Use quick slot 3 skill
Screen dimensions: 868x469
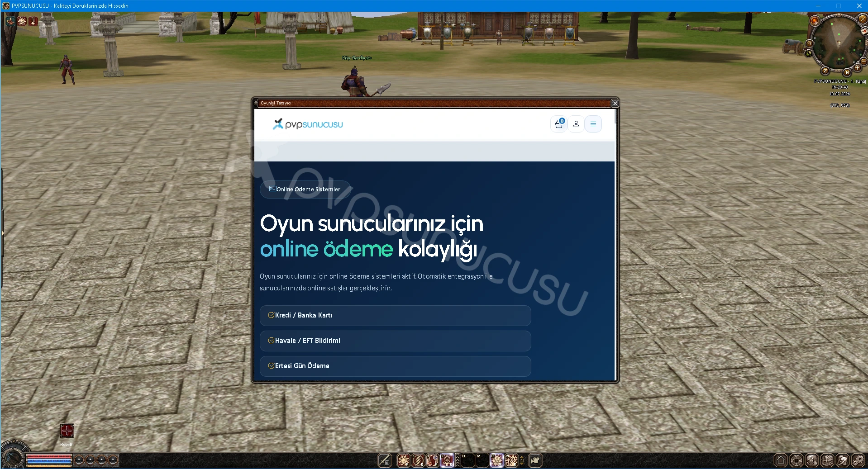(x=433, y=460)
